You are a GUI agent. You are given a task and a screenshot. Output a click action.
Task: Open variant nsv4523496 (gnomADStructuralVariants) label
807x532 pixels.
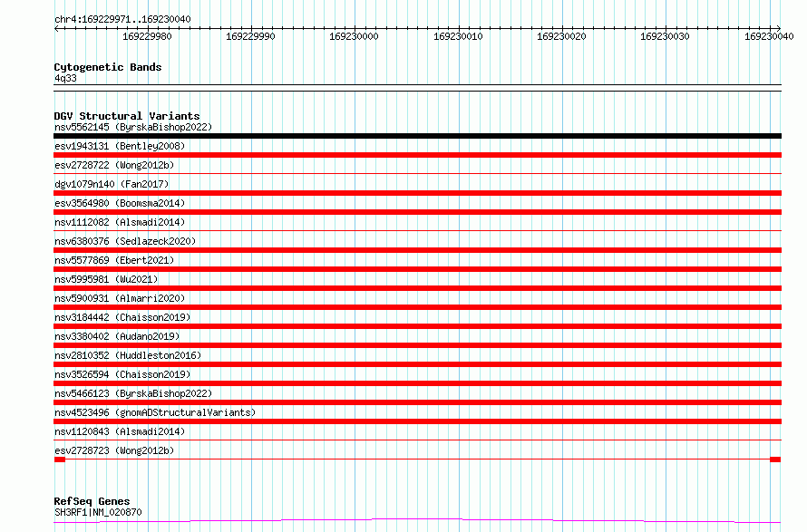coord(155,412)
